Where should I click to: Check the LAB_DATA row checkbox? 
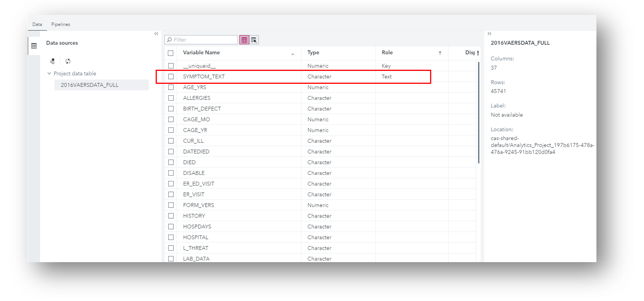click(x=171, y=258)
